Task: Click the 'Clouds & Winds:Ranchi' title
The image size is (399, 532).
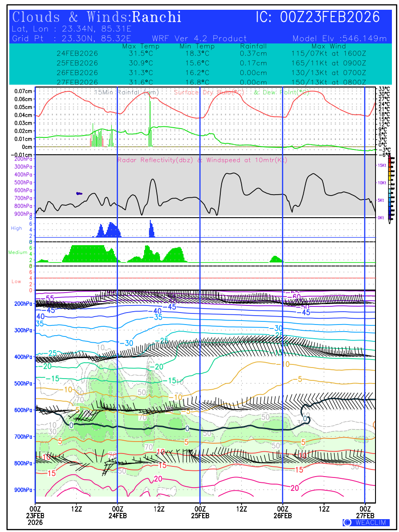Action: tap(97, 17)
